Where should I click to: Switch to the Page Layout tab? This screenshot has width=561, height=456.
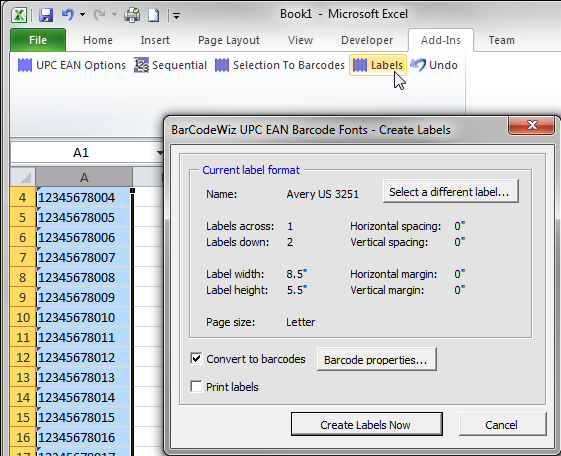(229, 40)
